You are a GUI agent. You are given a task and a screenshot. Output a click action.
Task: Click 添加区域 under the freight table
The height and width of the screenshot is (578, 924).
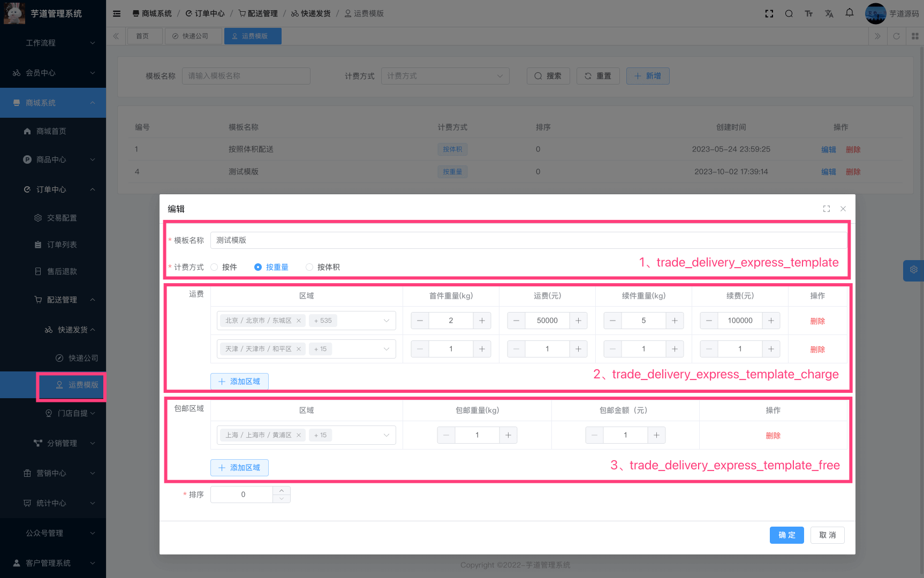click(239, 382)
